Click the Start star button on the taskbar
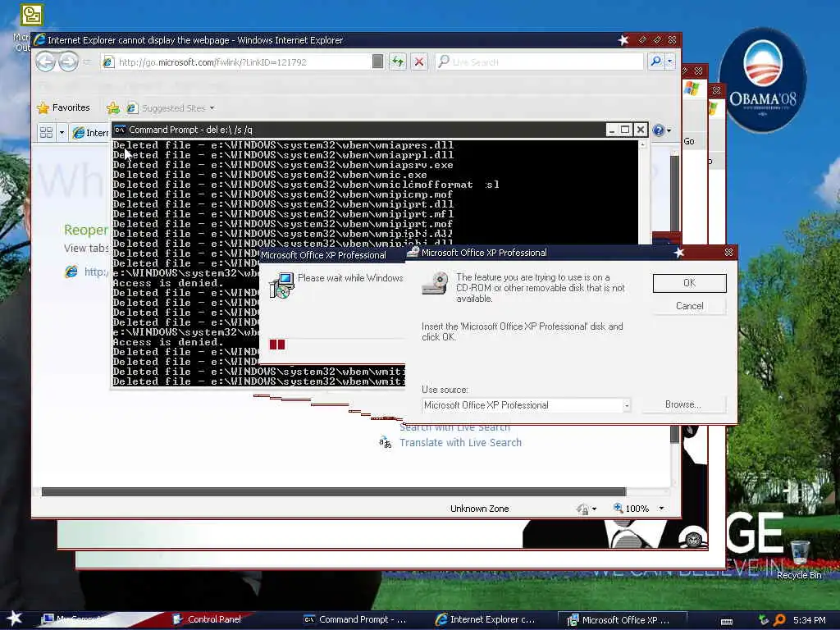 coord(13,619)
